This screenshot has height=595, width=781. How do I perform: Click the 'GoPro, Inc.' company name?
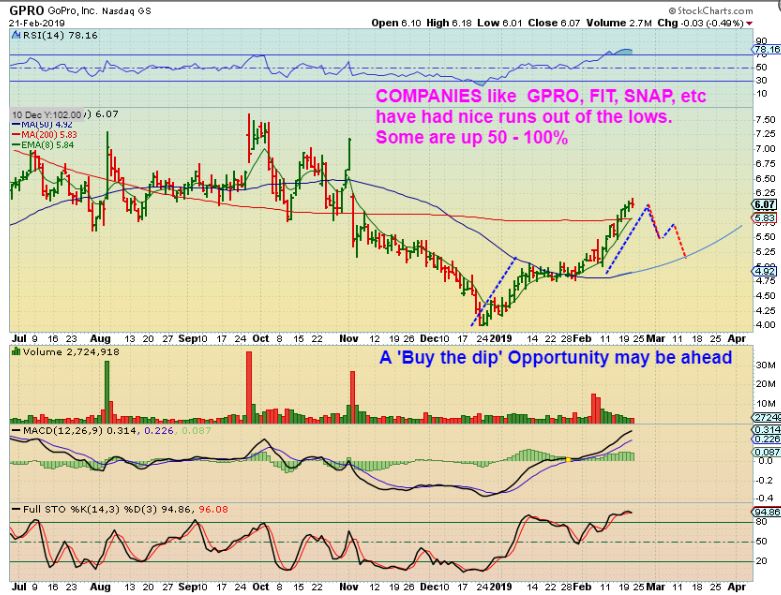[x=73, y=10]
